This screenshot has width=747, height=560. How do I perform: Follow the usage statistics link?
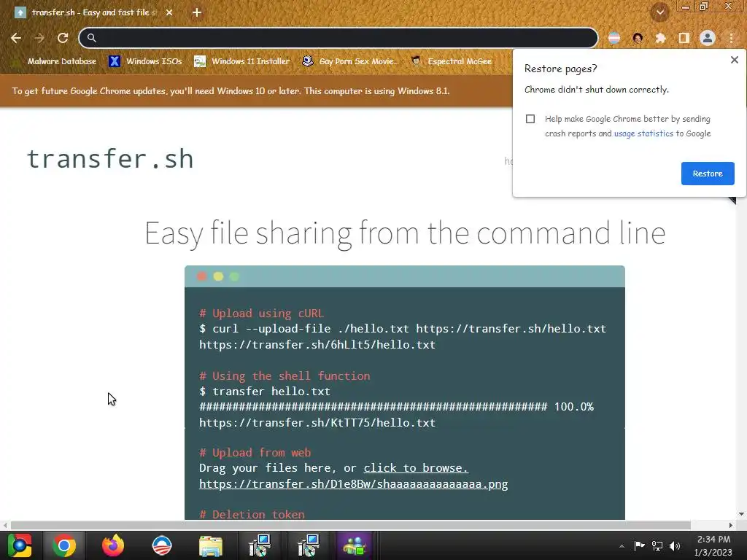643,134
